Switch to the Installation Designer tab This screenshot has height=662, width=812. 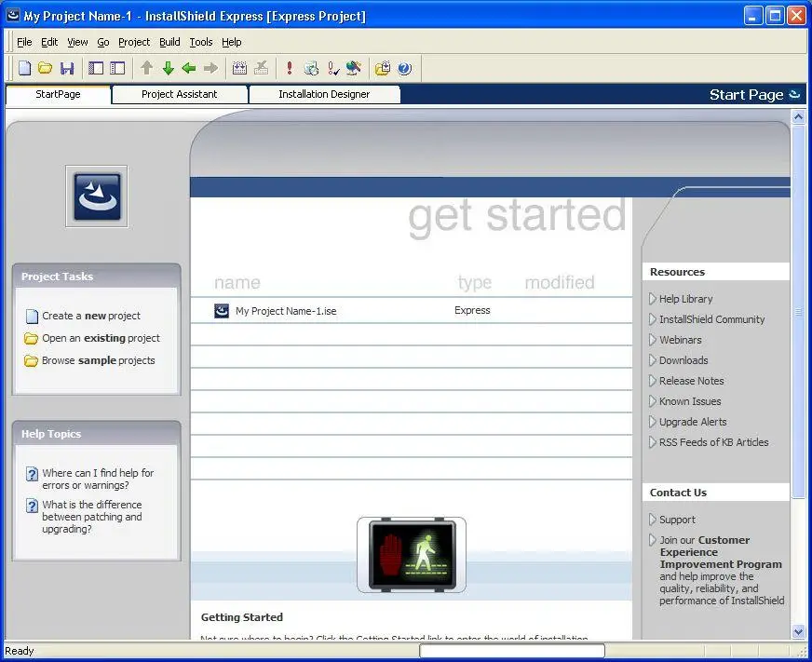(324, 94)
